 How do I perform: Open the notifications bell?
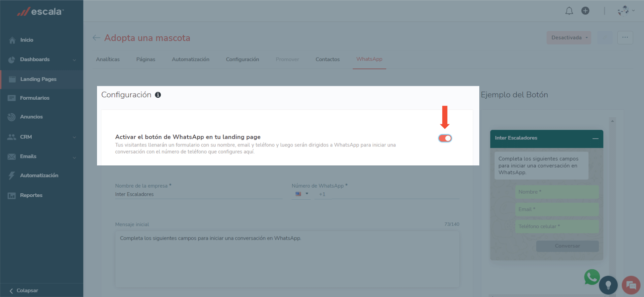[x=569, y=11]
